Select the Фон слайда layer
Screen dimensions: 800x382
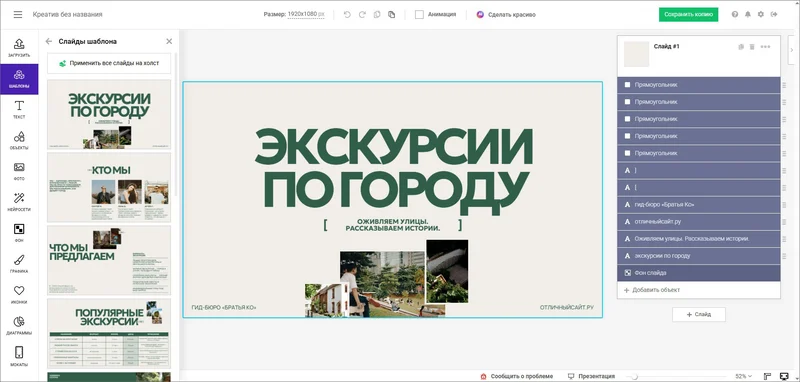(698, 273)
